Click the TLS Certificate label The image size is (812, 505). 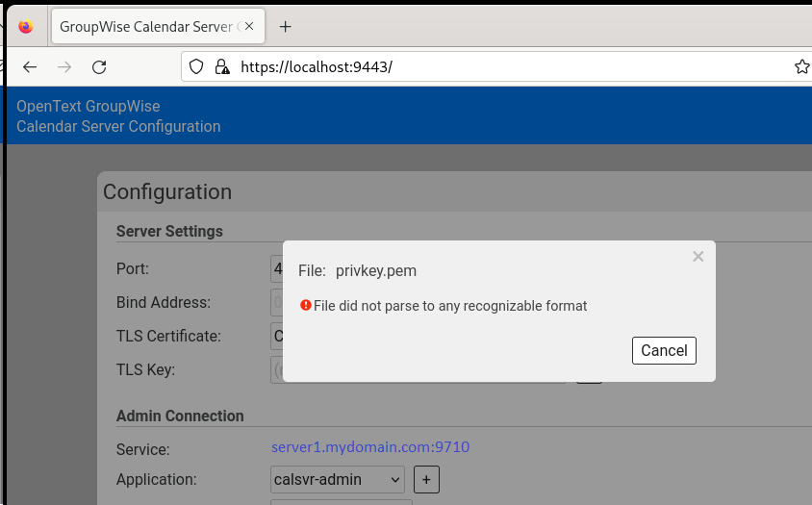click(168, 336)
